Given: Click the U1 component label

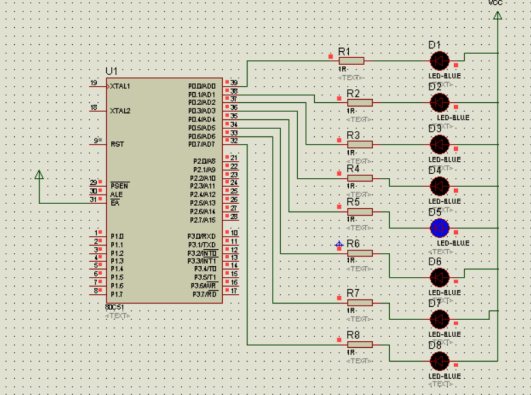Looking at the screenshot, I should click(x=111, y=71).
